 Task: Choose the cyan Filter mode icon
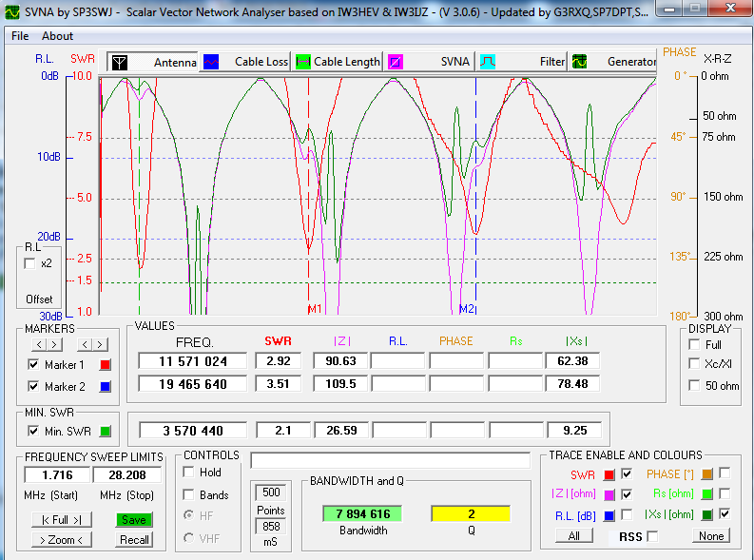488,62
